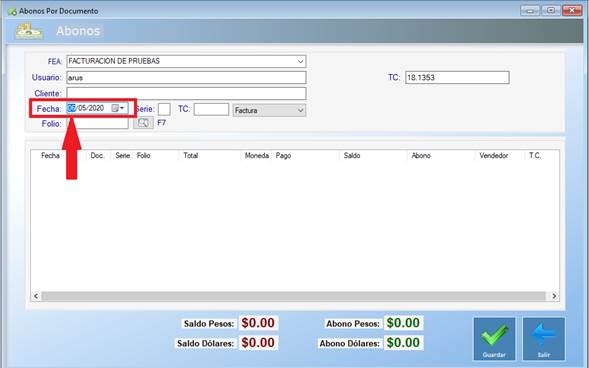Open the Factura document type dropdown
589x368 pixels.
tap(269, 110)
